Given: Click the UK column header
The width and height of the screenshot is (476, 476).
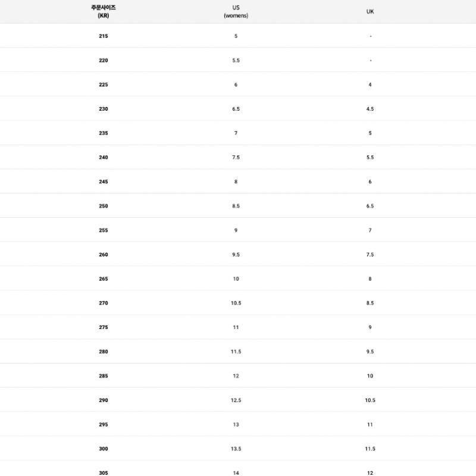Looking at the screenshot, I should click(370, 11).
